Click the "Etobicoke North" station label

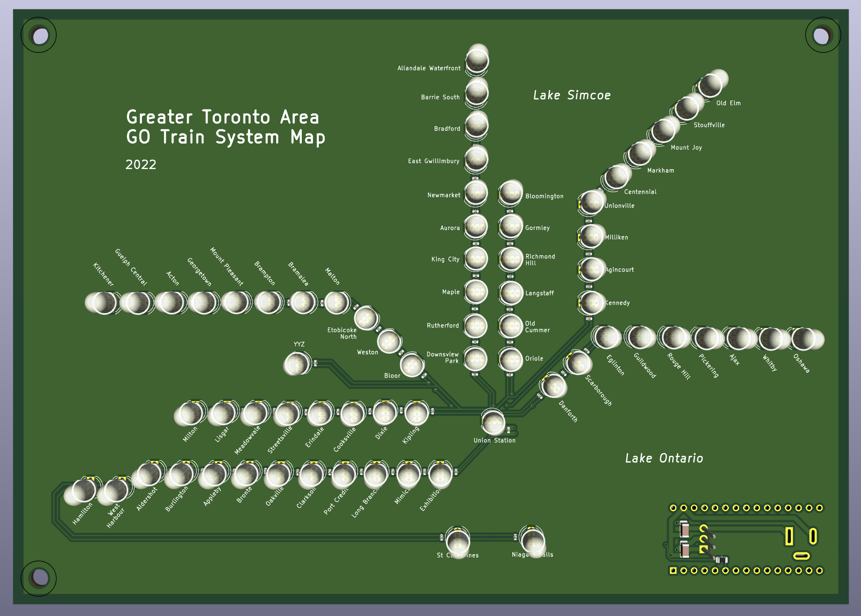(x=342, y=334)
